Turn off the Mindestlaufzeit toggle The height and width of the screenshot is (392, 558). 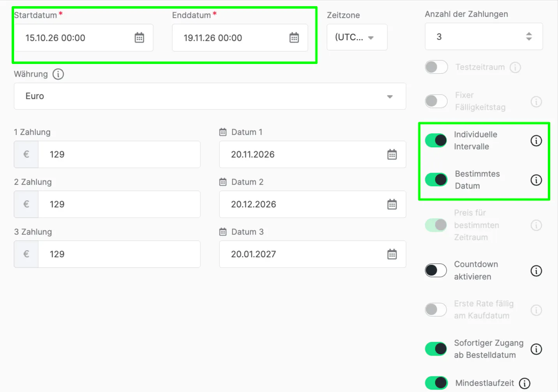pyautogui.click(x=436, y=383)
